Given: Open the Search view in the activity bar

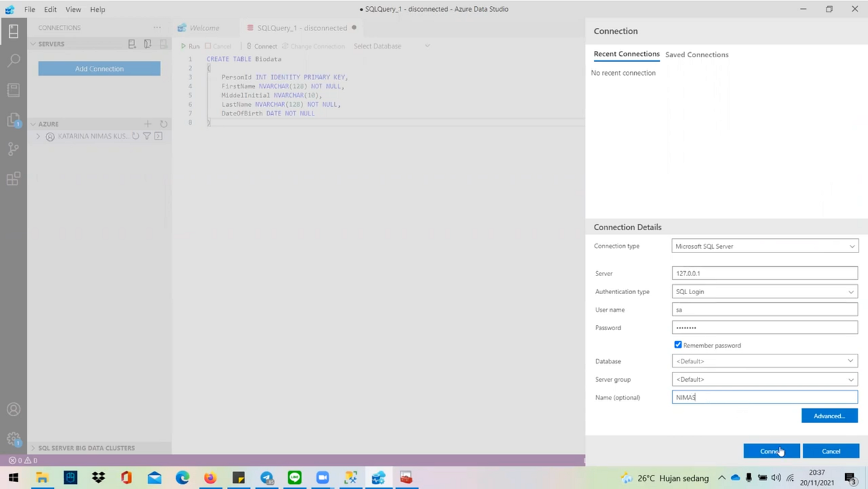Looking at the screenshot, I should click(x=14, y=60).
